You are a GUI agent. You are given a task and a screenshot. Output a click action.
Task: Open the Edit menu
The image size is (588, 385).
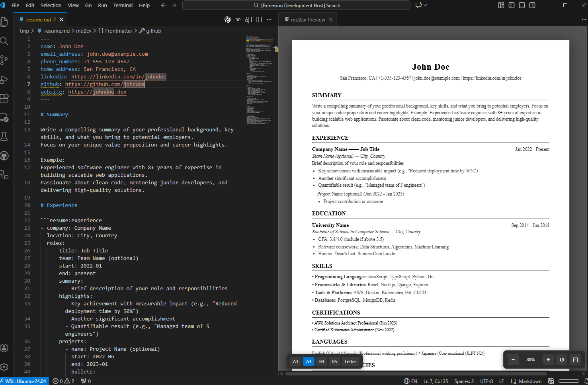coord(30,5)
